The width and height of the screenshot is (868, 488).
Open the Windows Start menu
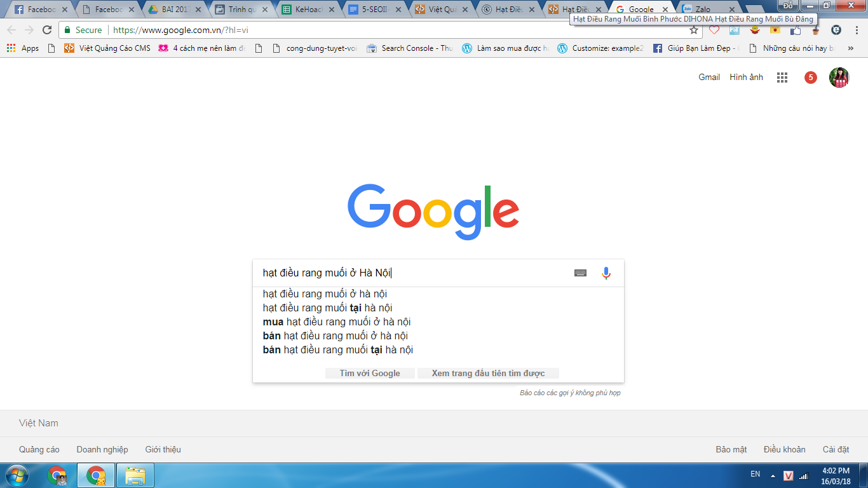point(17,475)
